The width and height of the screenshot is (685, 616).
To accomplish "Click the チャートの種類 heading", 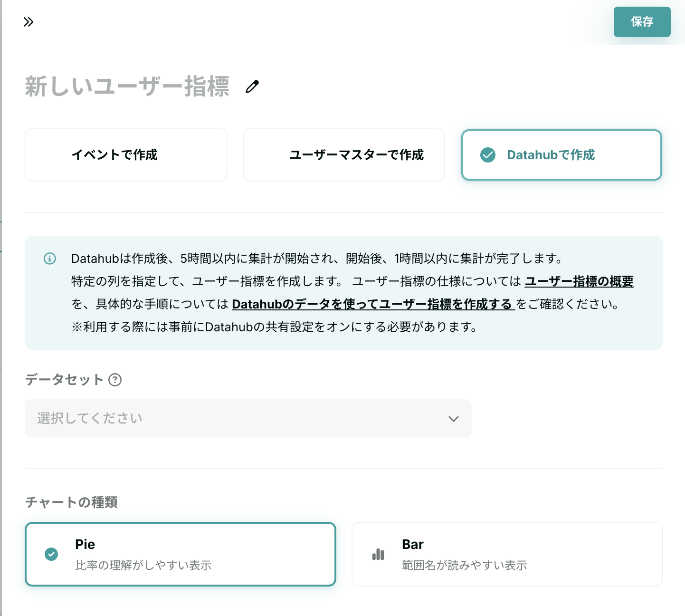I will 71,502.
